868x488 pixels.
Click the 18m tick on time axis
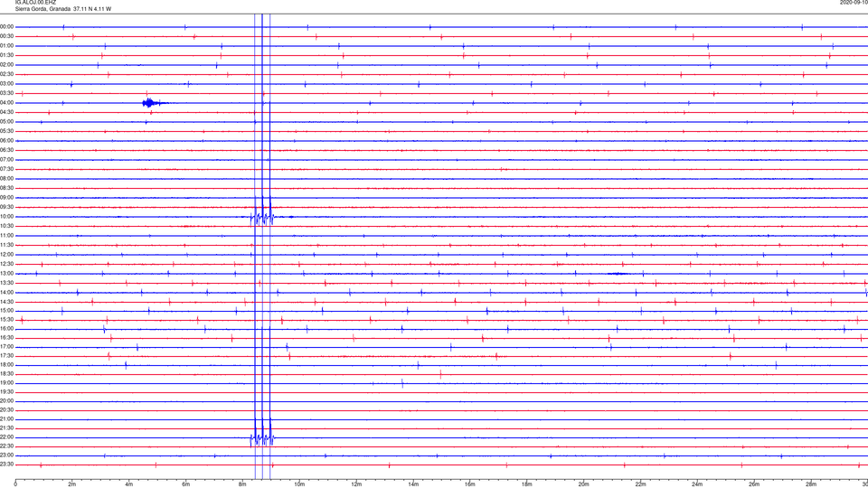click(x=527, y=484)
